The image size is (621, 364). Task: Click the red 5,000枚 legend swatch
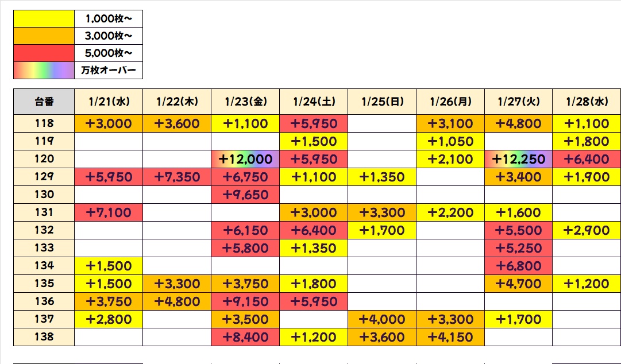[x=44, y=53]
